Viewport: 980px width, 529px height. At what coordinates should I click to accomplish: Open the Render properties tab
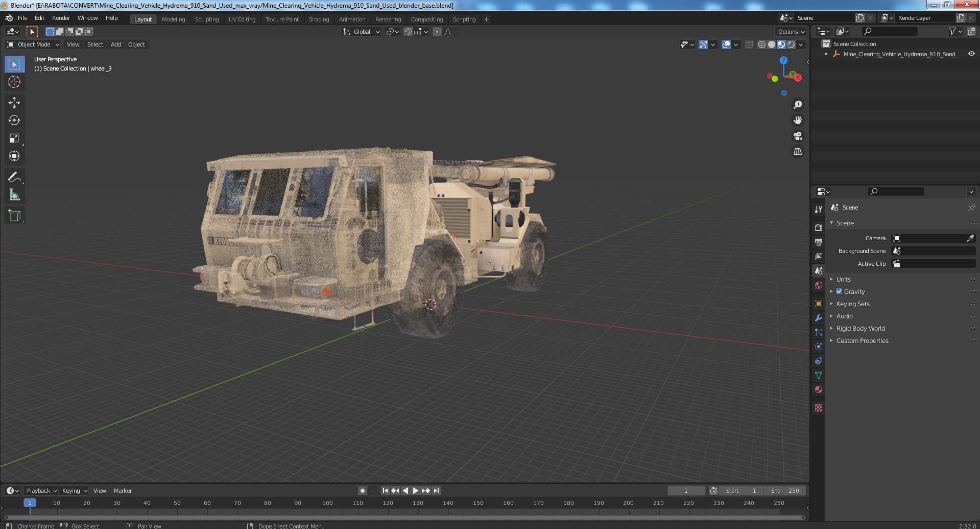click(x=819, y=228)
